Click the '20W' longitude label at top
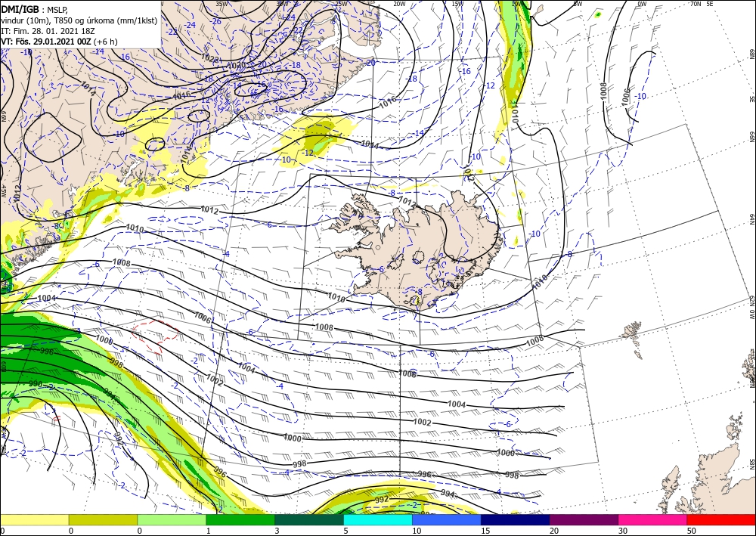Image resolution: width=756 pixels, height=536 pixels. 399,4
